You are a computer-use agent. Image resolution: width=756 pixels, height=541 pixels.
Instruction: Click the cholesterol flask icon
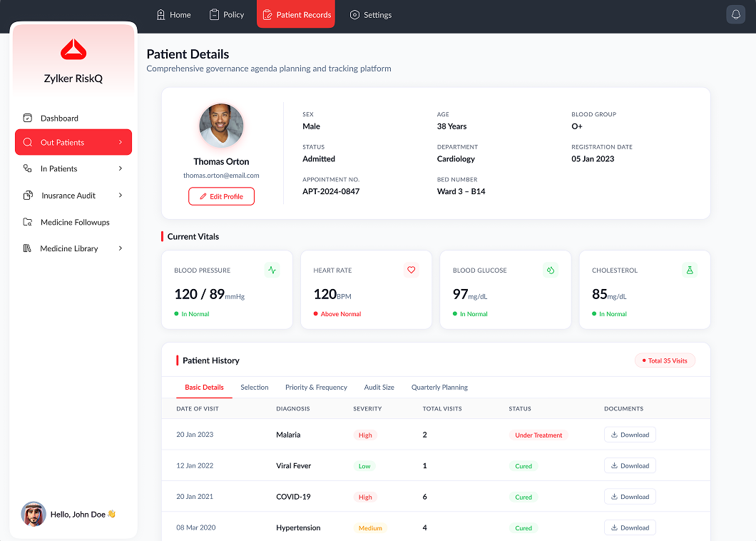[x=690, y=270]
